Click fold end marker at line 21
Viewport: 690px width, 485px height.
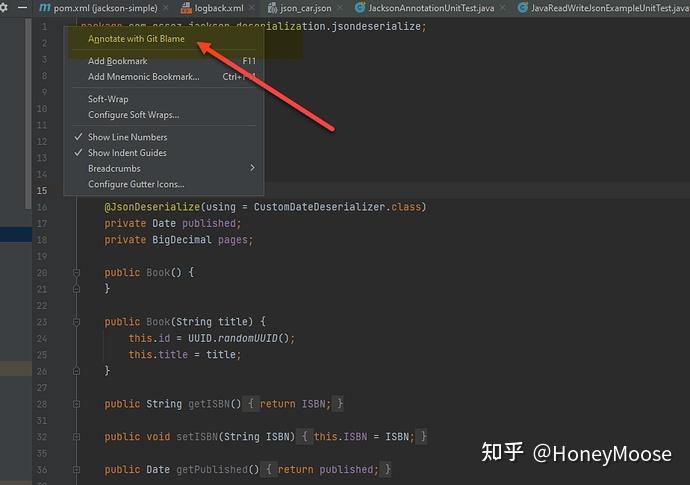pos(76,289)
